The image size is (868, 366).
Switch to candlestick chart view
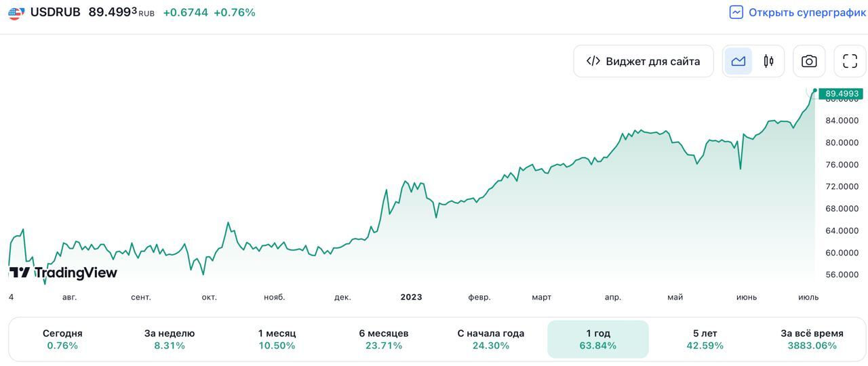(768, 62)
